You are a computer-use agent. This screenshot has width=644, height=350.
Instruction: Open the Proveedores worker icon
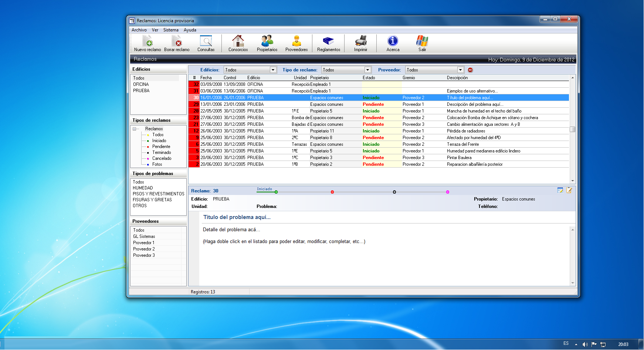[296, 41]
